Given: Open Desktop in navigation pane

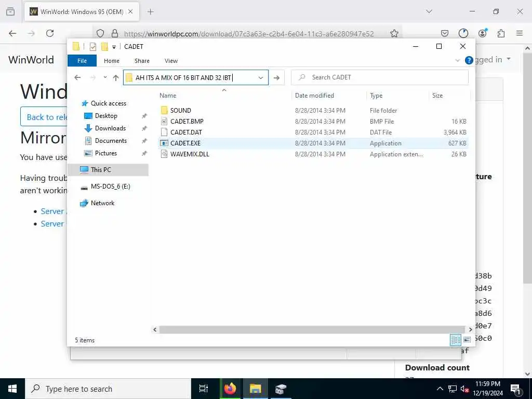Looking at the screenshot, I should point(106,116).
